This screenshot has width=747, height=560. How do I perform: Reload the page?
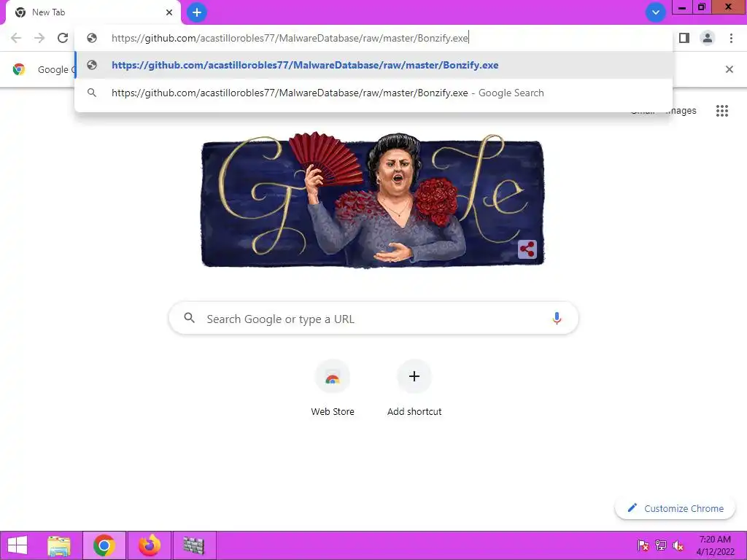pyautogui.click(x=63, y=38)
